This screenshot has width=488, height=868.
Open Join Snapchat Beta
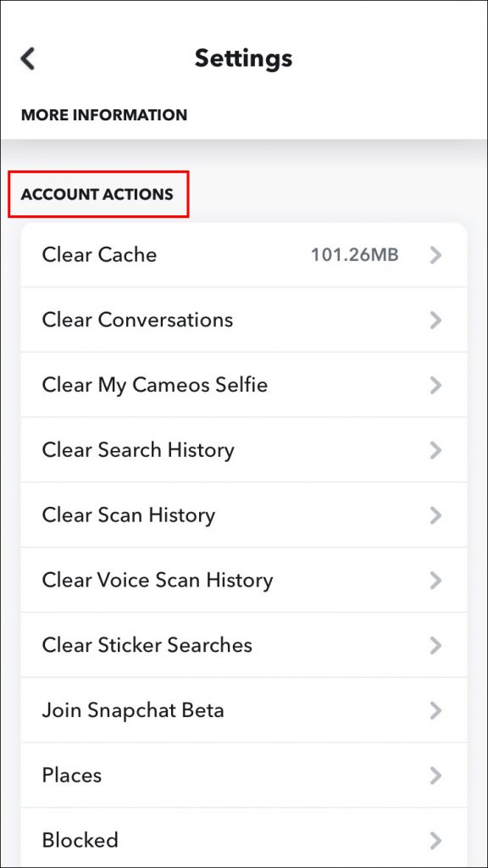coord(244,709)
